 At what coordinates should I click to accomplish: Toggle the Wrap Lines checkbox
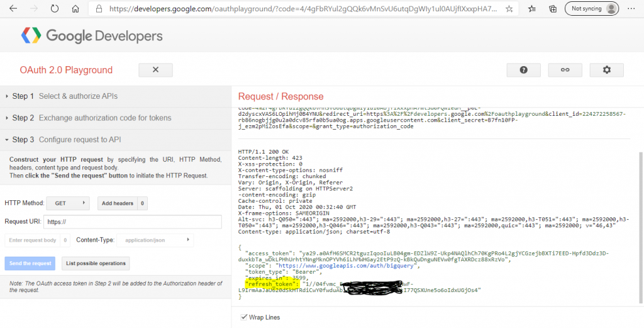pos(245,317)
